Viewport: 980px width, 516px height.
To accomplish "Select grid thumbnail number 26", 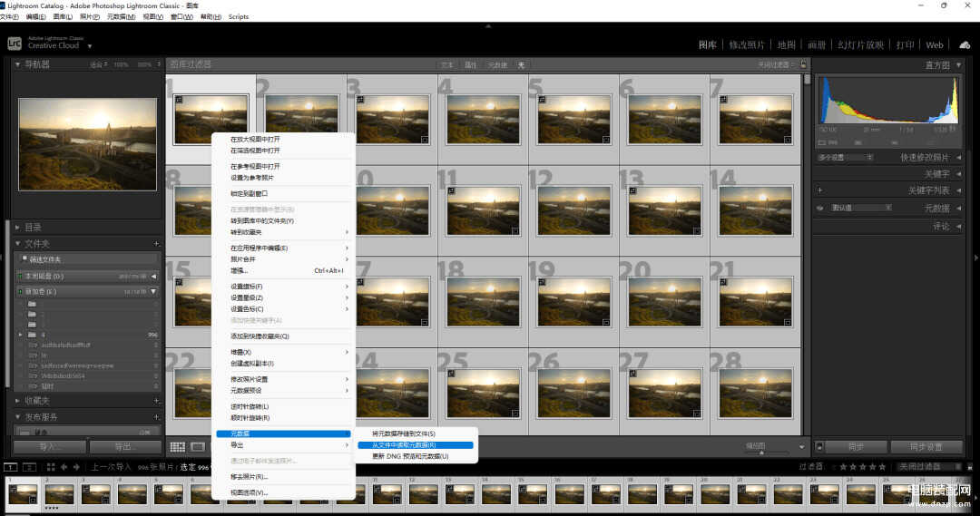I will click(x=573, y=393).
